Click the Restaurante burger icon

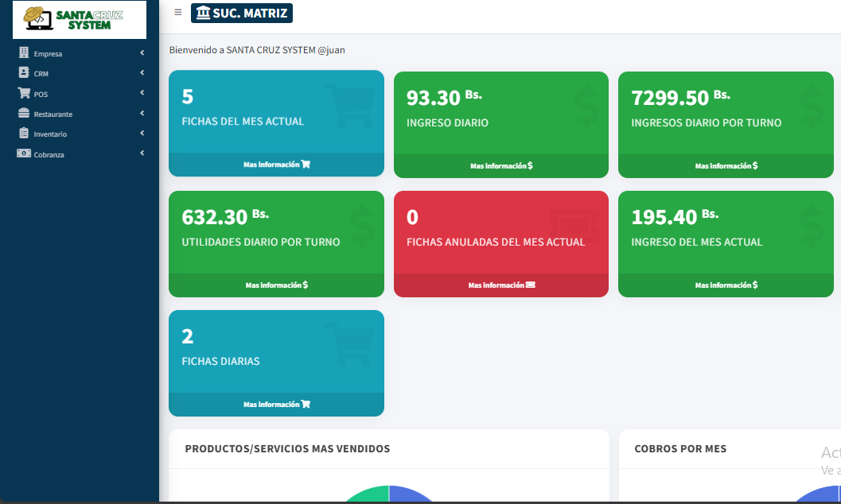click(24, 113)
